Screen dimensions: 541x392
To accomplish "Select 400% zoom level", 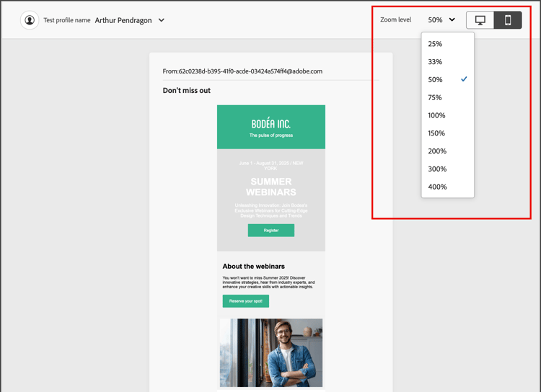I will [447, 187].
